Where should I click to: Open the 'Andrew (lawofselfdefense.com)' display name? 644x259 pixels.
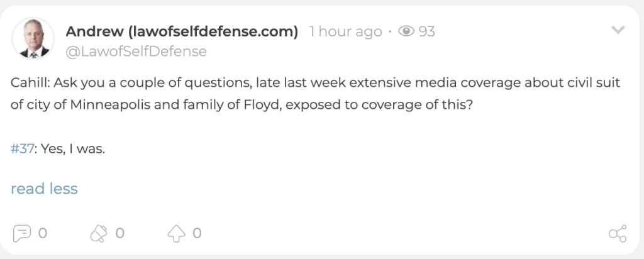181,31
